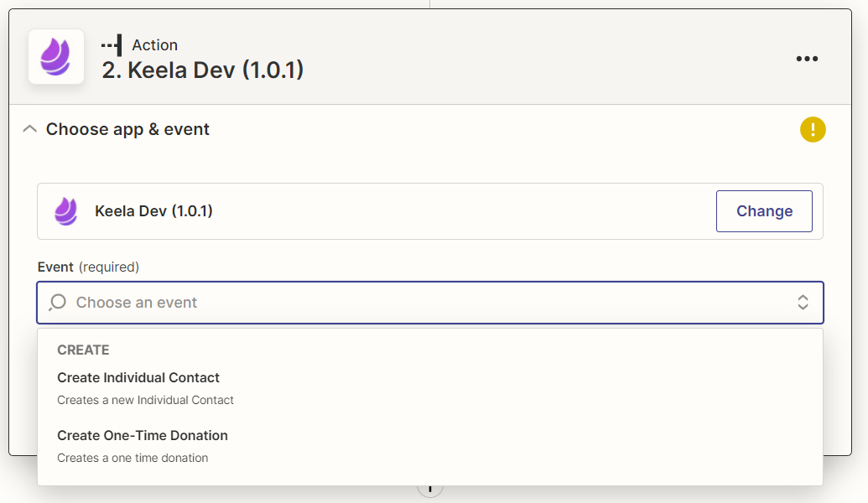This screenshot has width=868, height=503.
Task: Toggle the event dropdown up-down arrows
Action: coord(803,302)
